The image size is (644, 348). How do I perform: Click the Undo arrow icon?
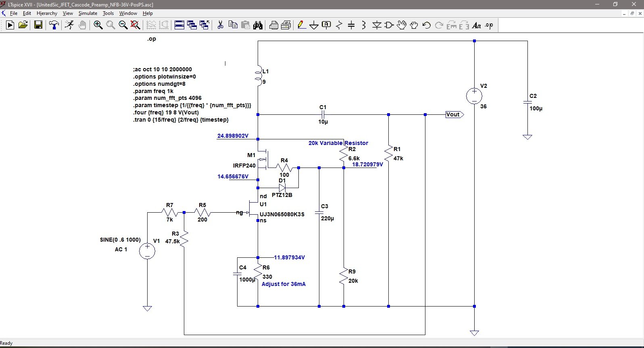click(x=427, y=25)
